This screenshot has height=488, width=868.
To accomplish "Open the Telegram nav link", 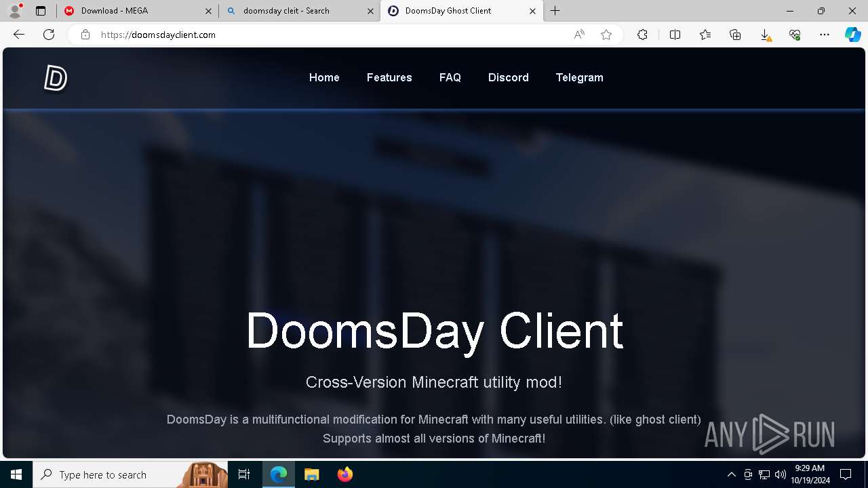I will [580, 77].
